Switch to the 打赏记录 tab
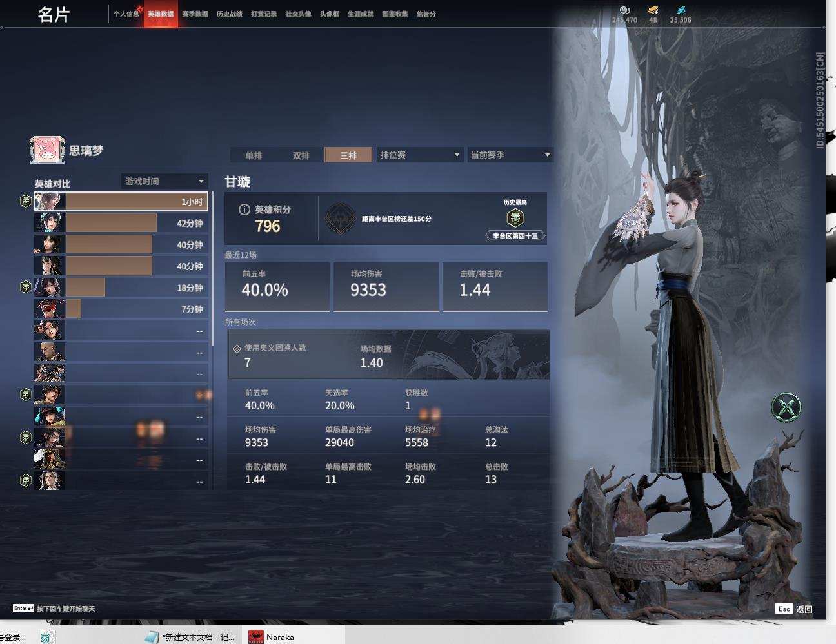This screenshot has height=644, width=836. coord(264,14)
